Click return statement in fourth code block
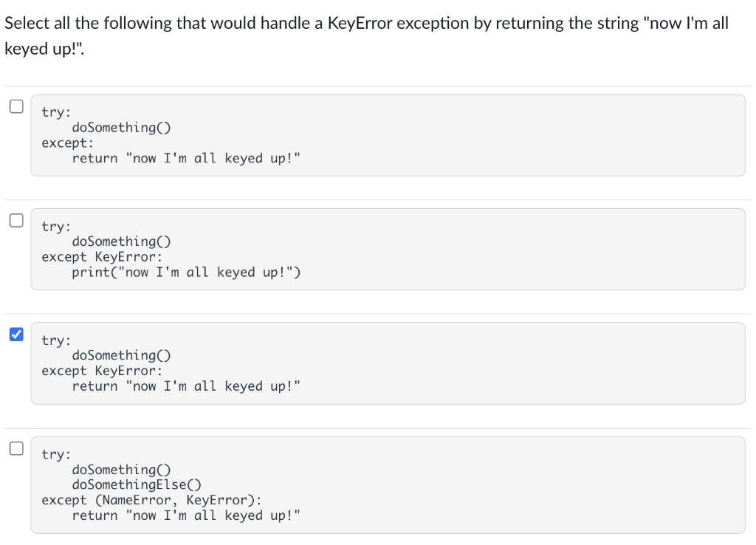Viewport: 756px width, 545px height. click(186, 515)
